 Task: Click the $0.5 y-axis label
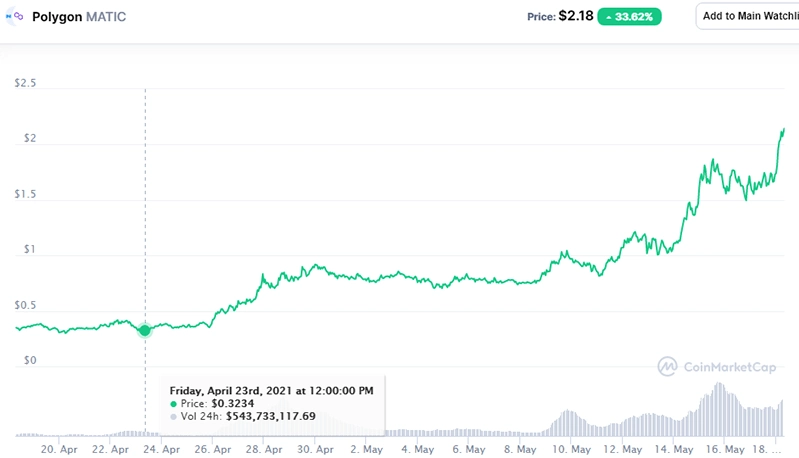(x=25, y=305)
